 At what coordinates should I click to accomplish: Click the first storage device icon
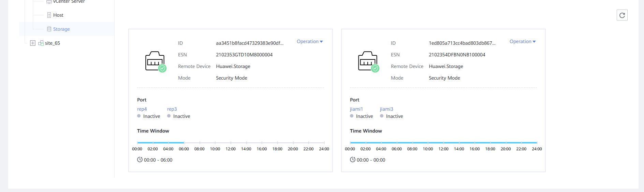click(155, 61)
